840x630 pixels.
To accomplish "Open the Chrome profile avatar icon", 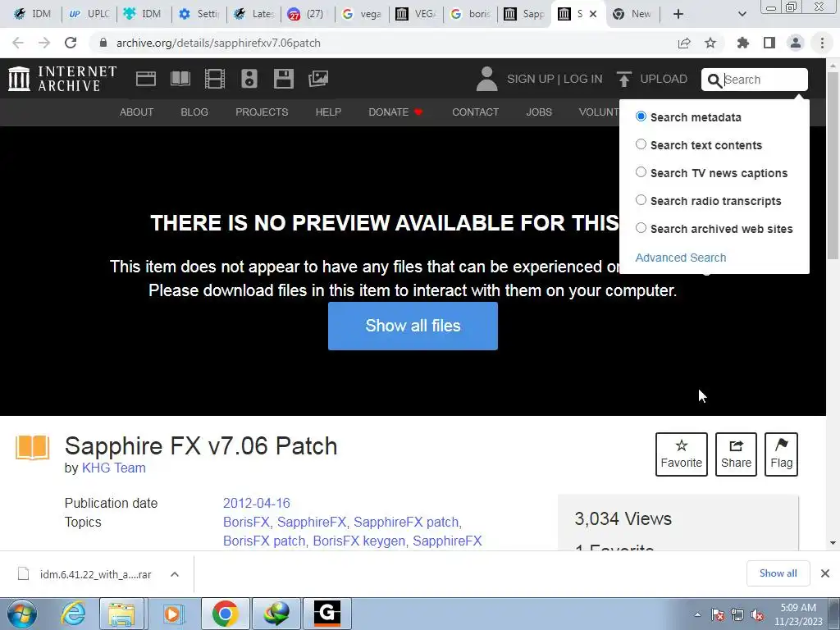I will tap(796, 43).
